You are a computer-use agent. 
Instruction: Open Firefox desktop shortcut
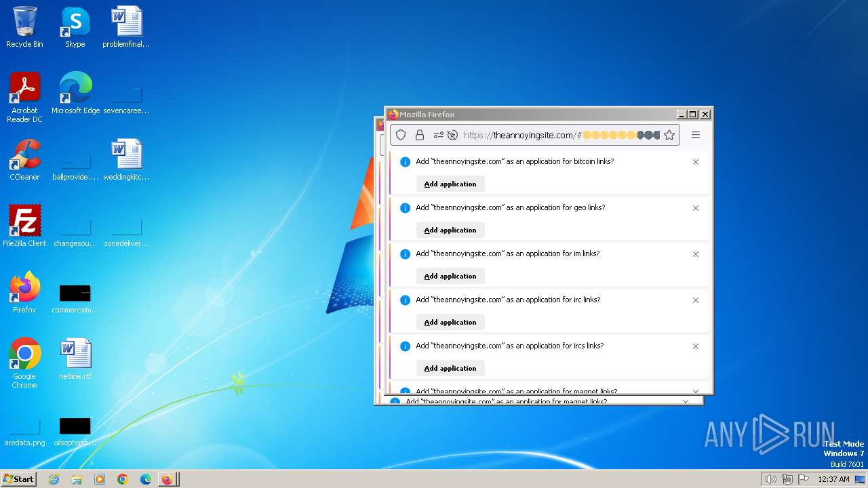coord(24,293)
